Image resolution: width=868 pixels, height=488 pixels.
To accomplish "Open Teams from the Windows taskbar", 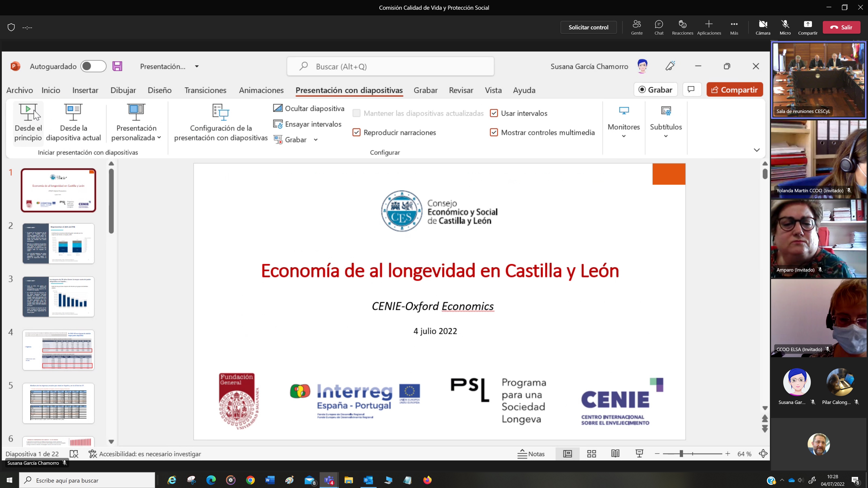I will coord(329,480).
